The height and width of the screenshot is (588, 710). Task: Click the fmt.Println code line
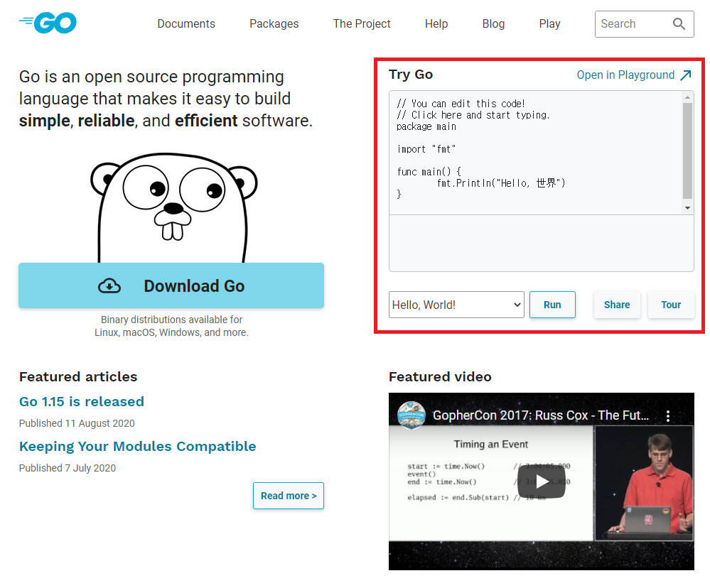coord(501,183)
